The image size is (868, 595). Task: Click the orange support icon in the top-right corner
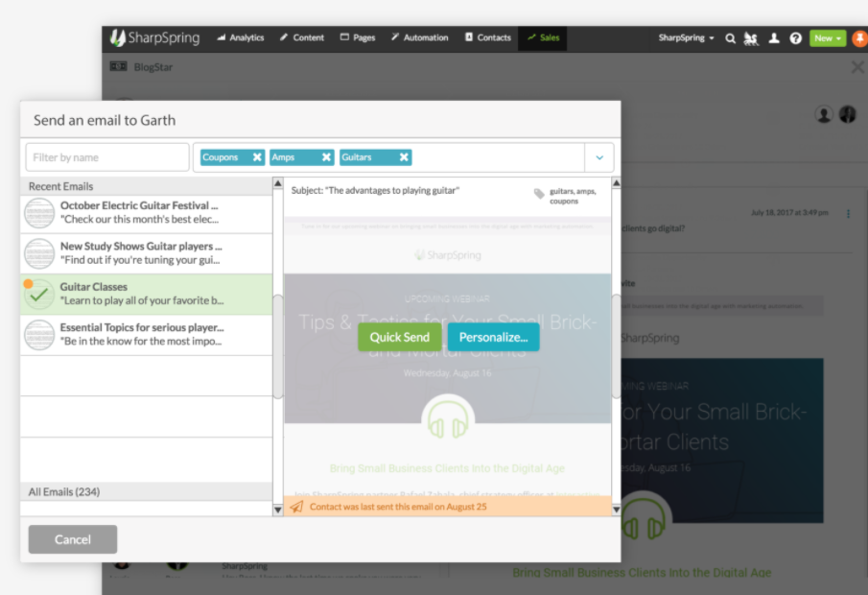point(858,38)
